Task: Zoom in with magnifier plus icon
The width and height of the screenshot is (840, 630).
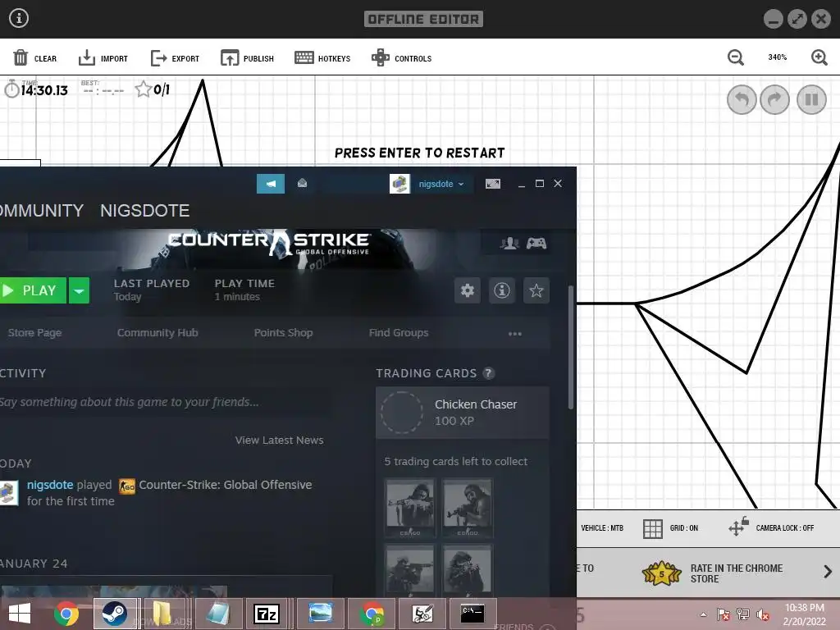Action: [819, 57]
